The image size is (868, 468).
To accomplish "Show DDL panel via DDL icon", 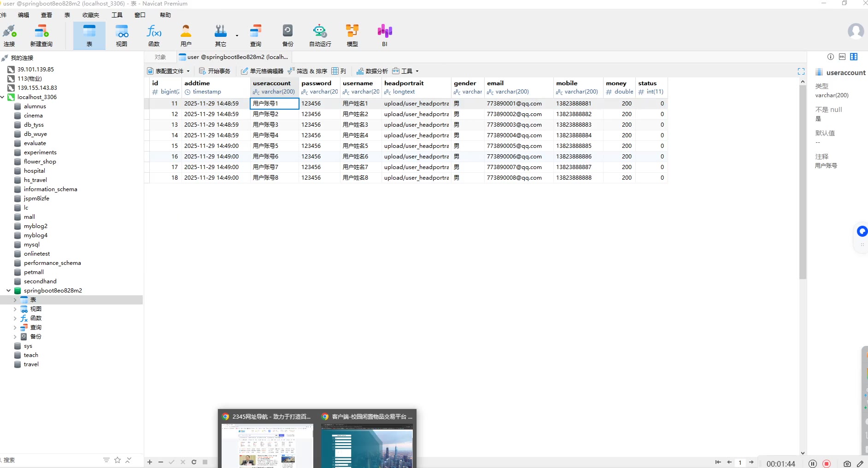I will pyautogui.click(x=842, y=57).
